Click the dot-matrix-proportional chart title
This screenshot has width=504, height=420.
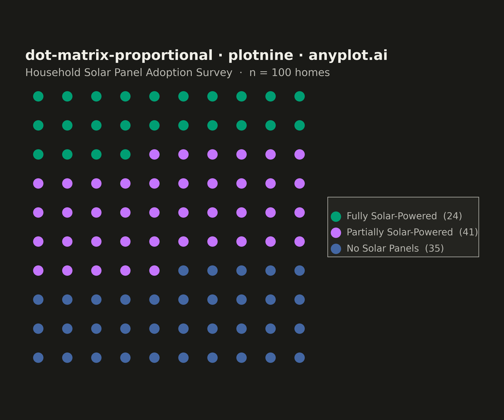pyautogui.click(x=206, y=55)
